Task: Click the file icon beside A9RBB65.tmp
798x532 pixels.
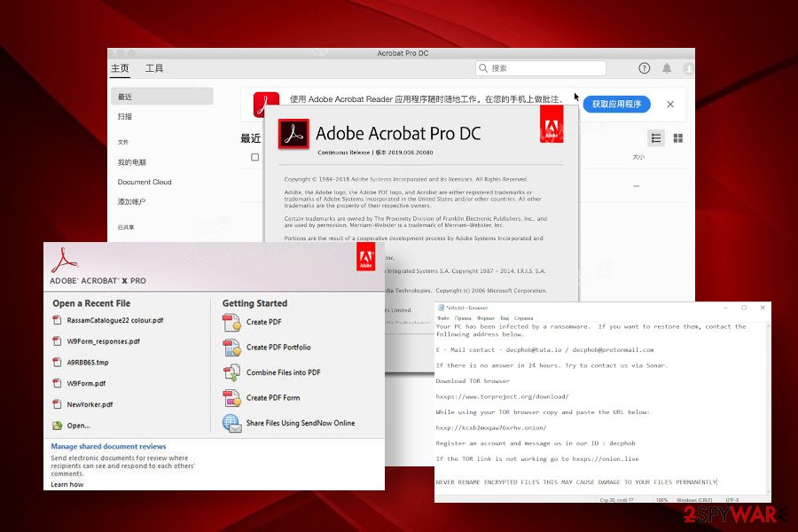Action: point(57,363)
